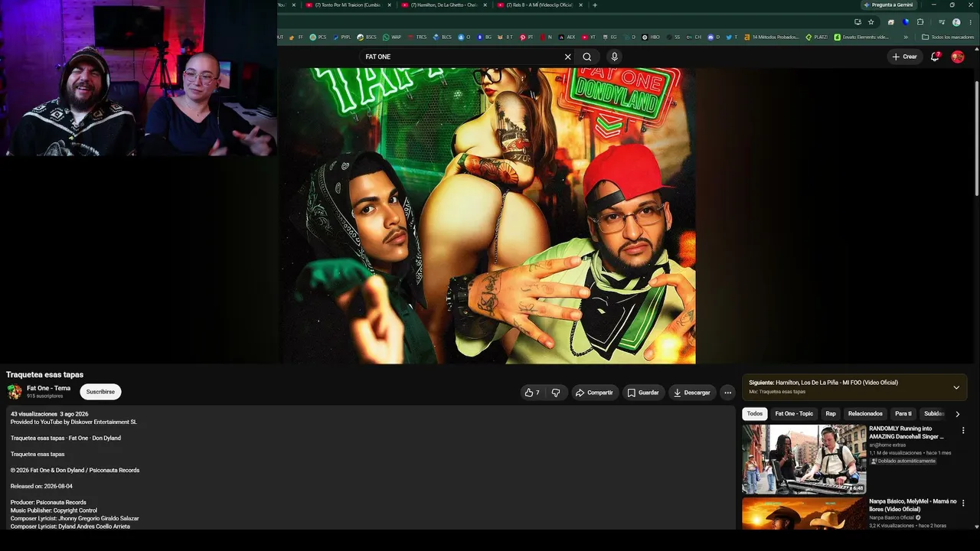Dislike the video with thumbs down

pyautogui.click(x=556, y=393)
